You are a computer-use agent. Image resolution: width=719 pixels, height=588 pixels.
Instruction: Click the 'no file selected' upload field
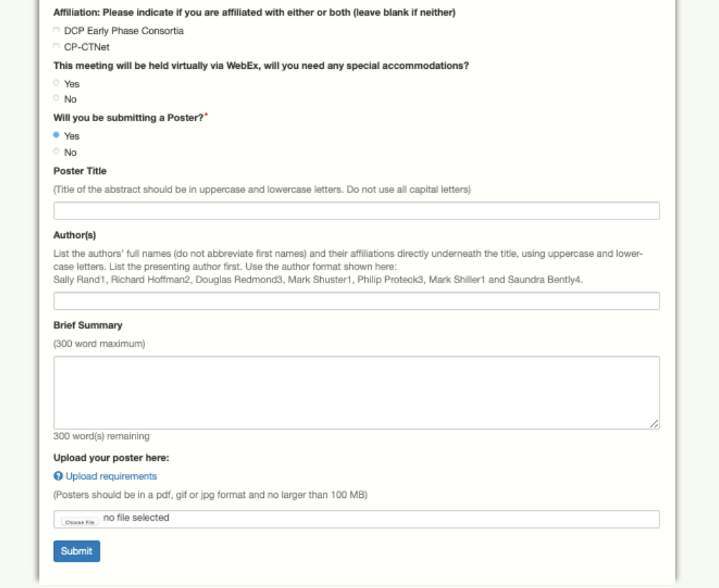(136, 518)
